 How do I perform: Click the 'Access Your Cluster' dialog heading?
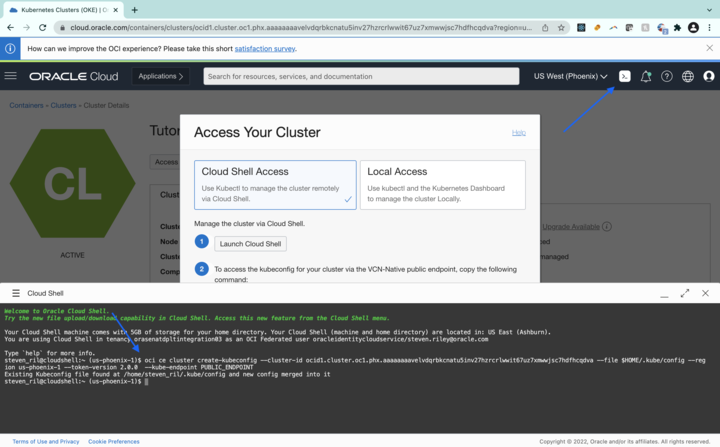point(257,132)
